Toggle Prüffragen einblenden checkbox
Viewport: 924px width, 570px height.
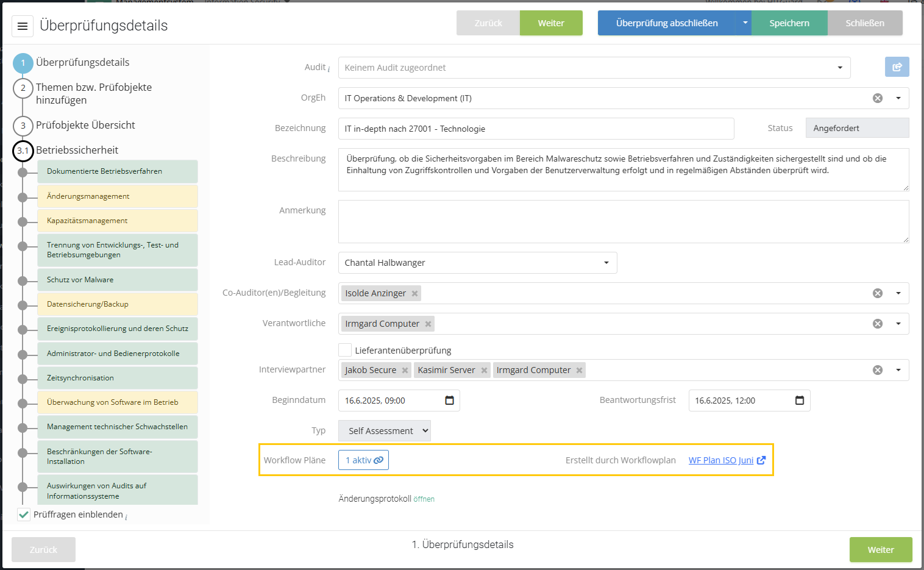coord(24,515)
